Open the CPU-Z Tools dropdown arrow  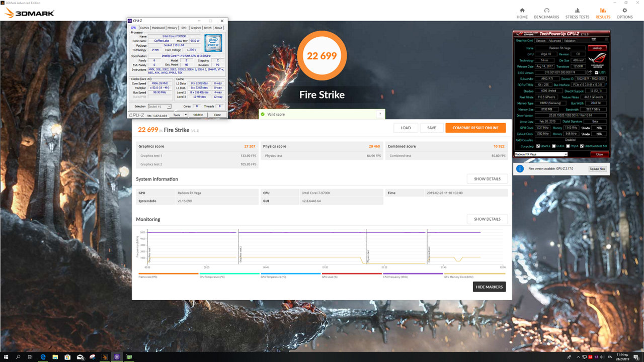pos(186,115)
